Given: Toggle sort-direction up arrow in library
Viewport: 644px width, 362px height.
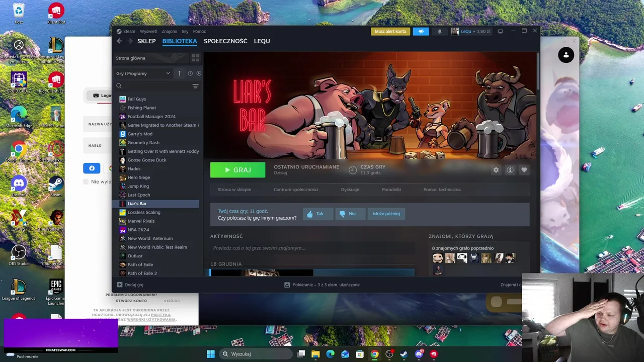Looking at the screenshot, I should [x=179, y=73].
